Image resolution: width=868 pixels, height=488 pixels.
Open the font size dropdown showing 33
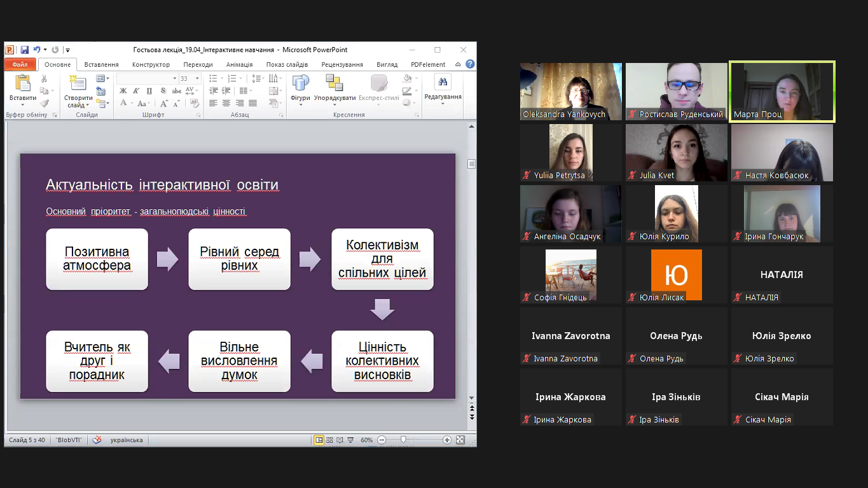[x=197, y=78]
